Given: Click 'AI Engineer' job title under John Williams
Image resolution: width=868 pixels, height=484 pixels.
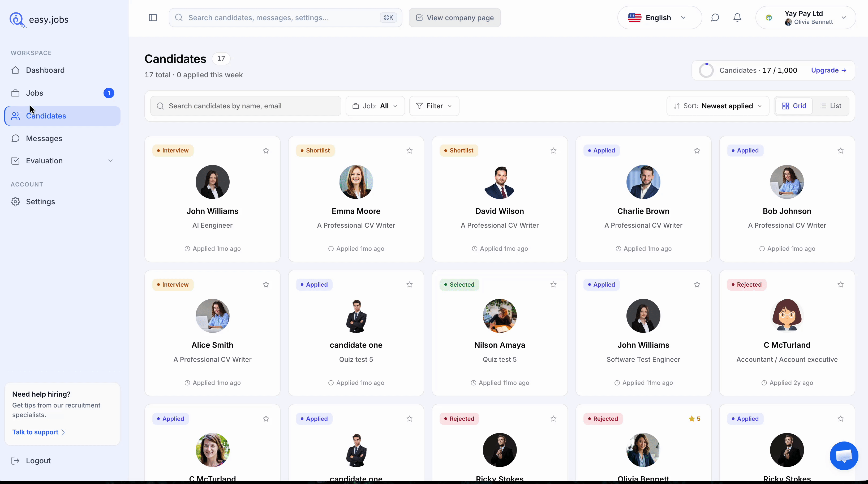Looking at the screenshot, I should (x=212, y=225).
